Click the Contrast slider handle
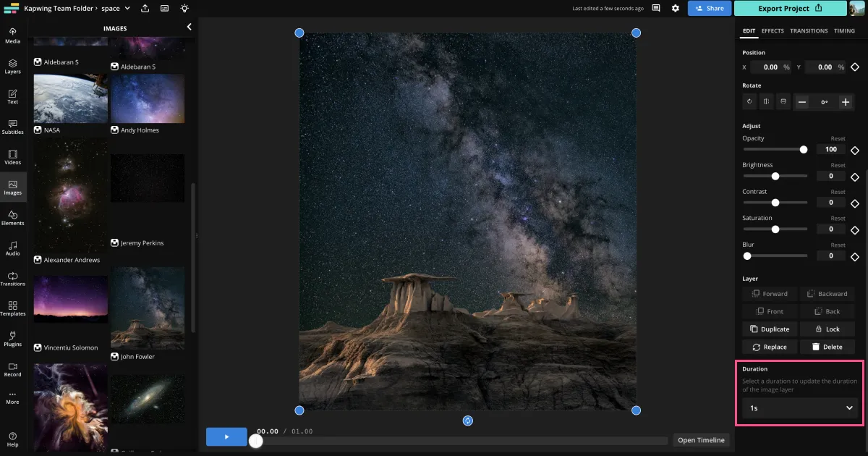 (775, 203)
